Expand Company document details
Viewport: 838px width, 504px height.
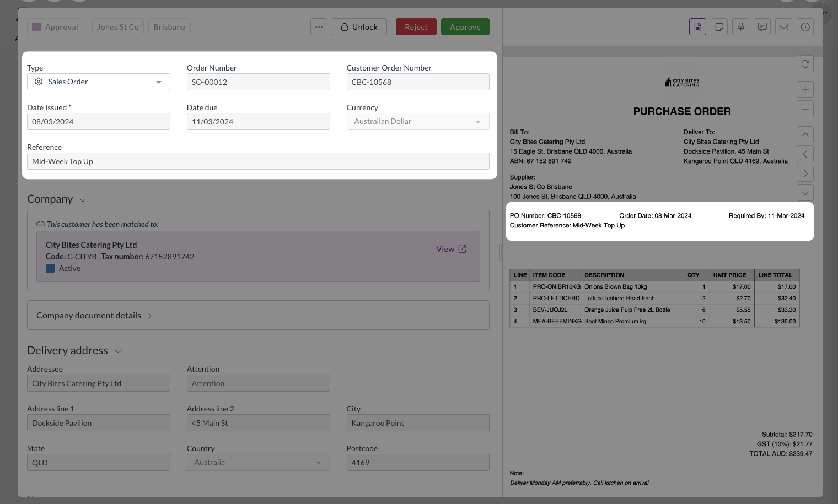point(258,315)
